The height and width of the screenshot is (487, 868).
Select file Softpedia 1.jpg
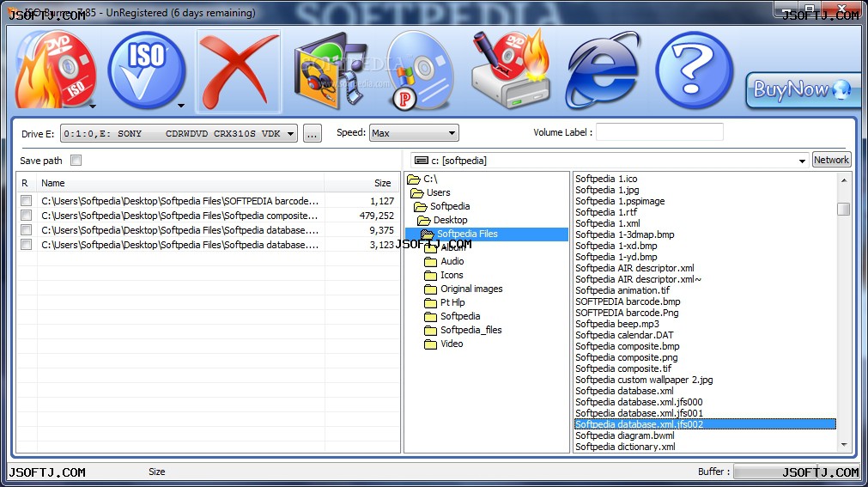[607, 190]
